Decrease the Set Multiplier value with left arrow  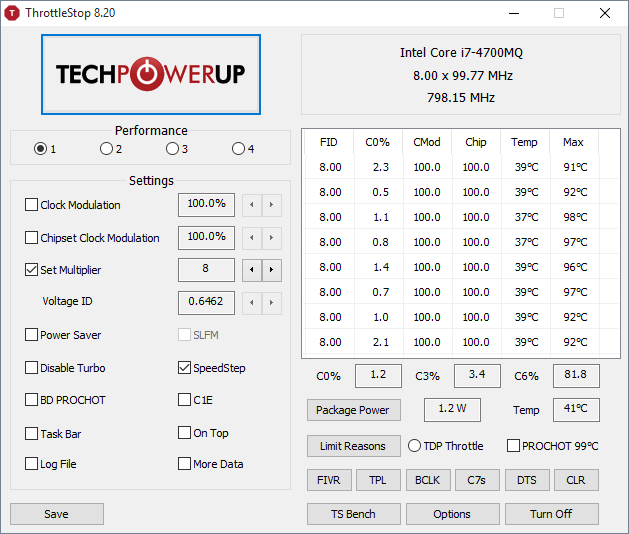point(252,270)
